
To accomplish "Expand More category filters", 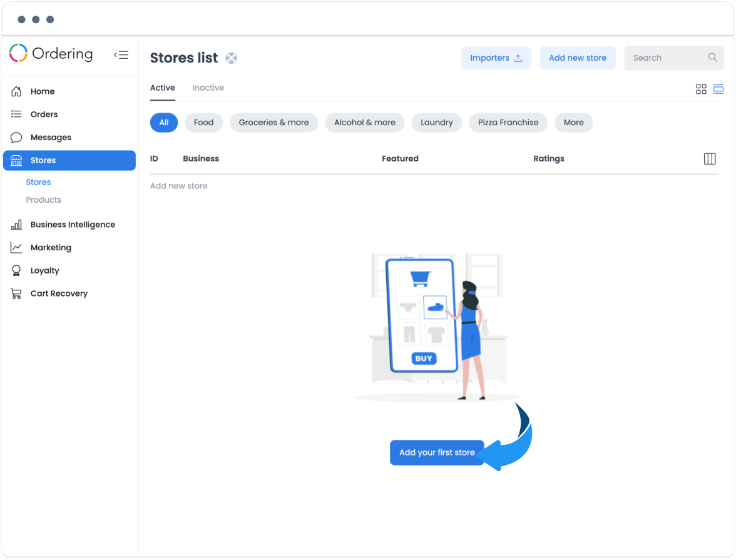I will pos(573,123).
